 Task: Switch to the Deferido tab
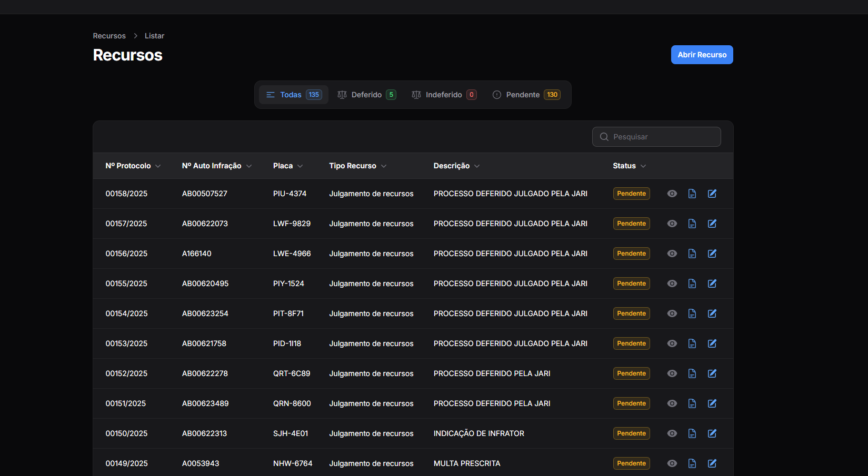(366, 95)
